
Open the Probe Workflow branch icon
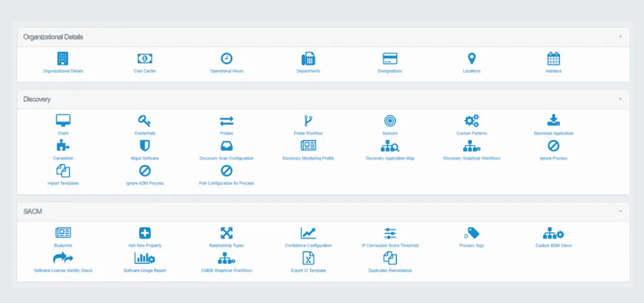308,121
